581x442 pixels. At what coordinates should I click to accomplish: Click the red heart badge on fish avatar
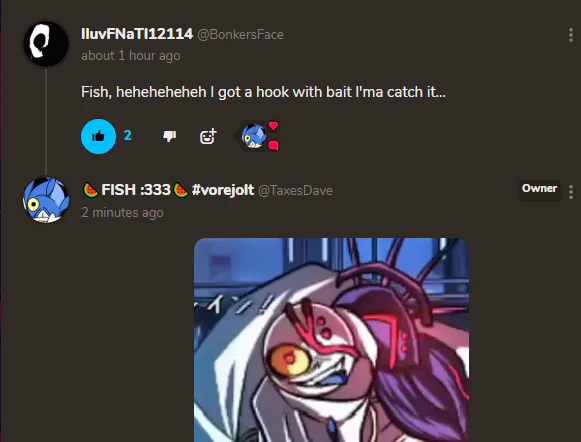point(273,126)
